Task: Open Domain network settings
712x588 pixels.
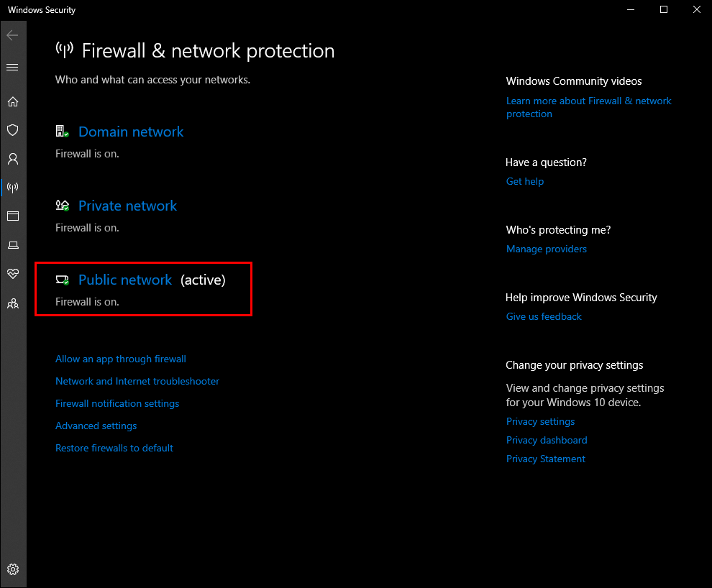Action: point(131,132)
